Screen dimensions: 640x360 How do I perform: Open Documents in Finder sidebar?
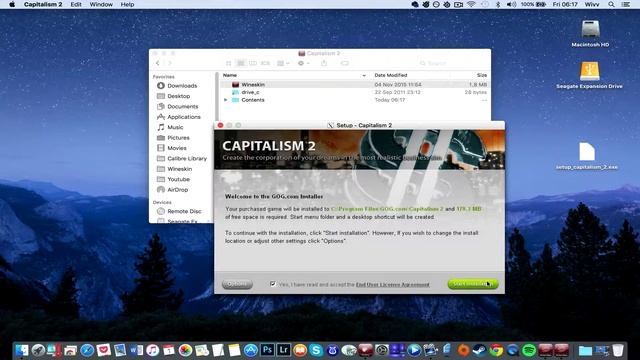(x=182, y=107)
